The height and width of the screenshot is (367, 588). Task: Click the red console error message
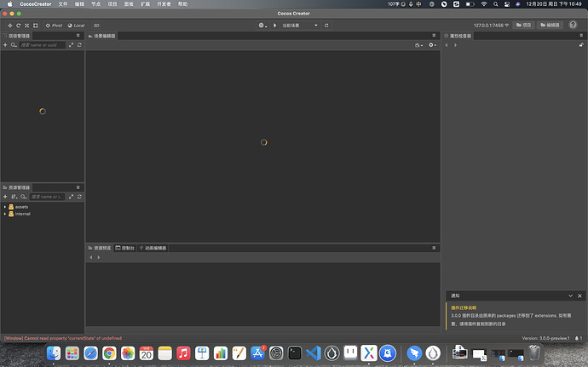63,338
